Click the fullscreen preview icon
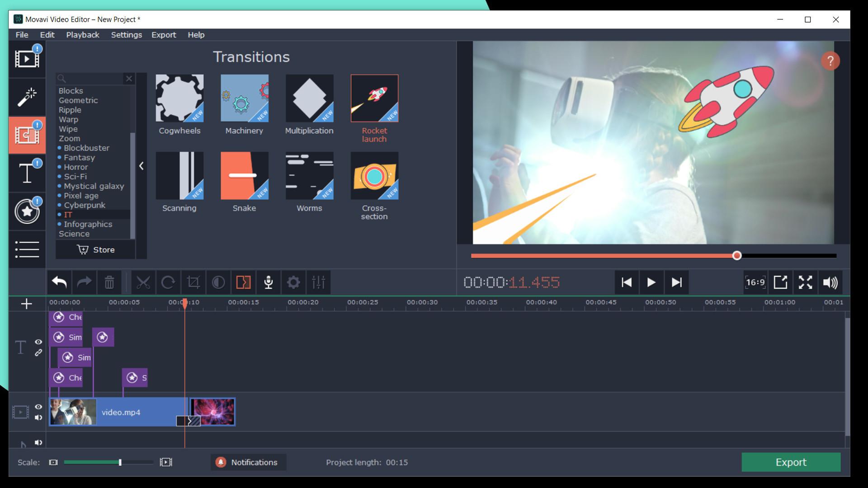The width and height of the screenshot is (868, 488). (806, 282)
